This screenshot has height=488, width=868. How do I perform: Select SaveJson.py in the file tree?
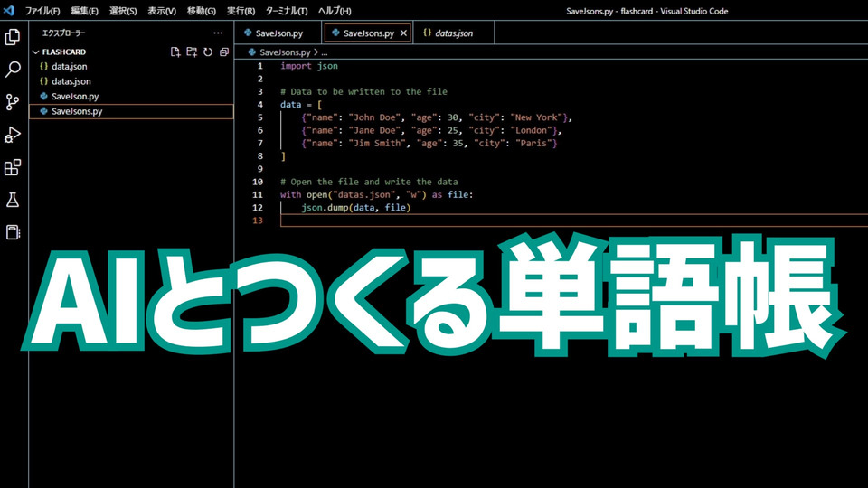75,96
